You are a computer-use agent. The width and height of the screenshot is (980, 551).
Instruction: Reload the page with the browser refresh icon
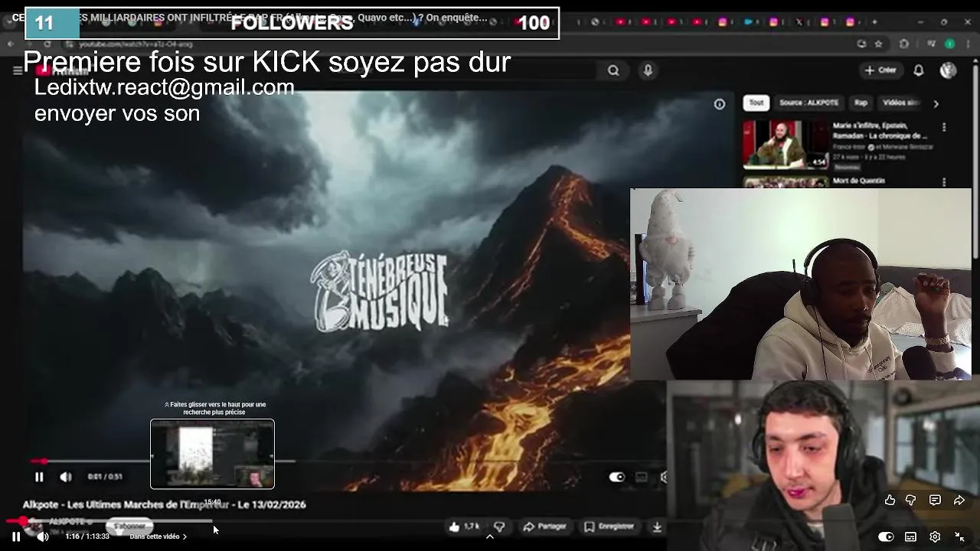pos(47,44)
